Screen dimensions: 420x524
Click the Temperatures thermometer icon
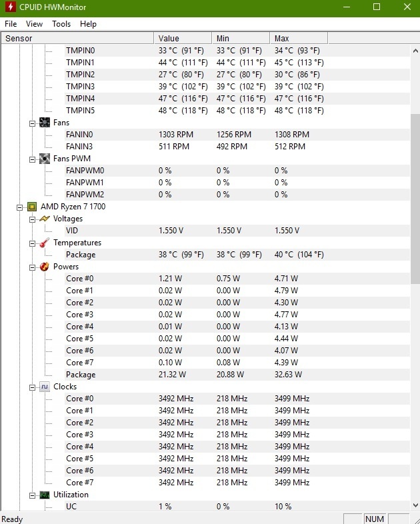(x=45, y=243)
